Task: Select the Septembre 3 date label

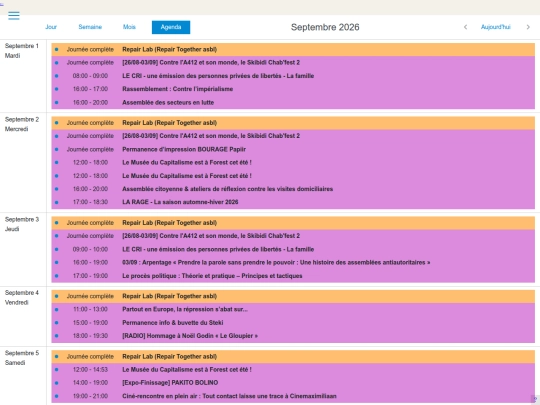Action: click(x=22, y=219)
